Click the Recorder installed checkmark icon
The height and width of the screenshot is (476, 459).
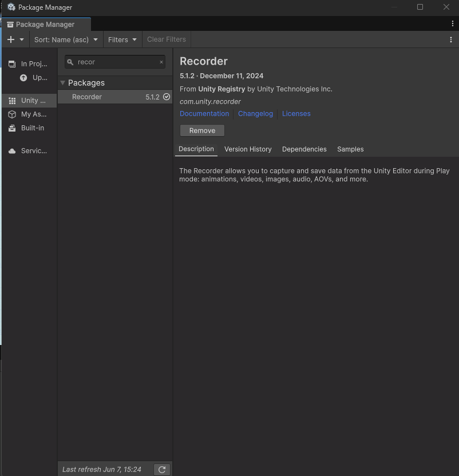[x=167, y=97]
